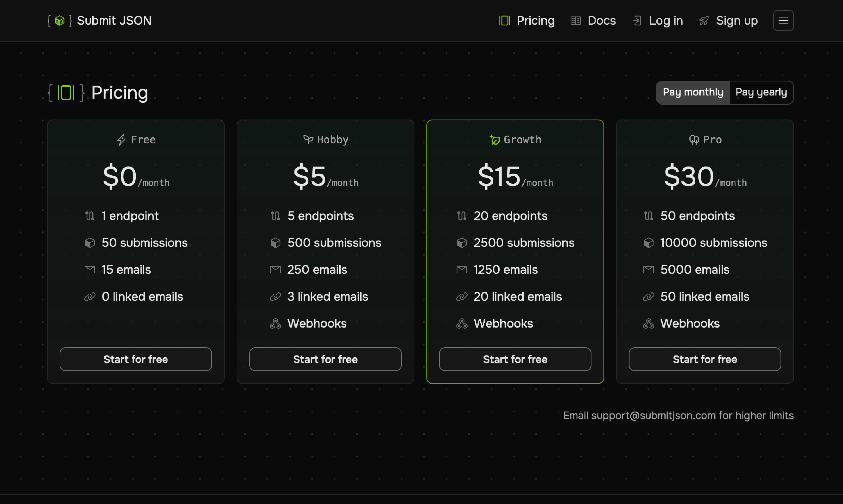Click the Log in arrow icon

coord(637,21)
